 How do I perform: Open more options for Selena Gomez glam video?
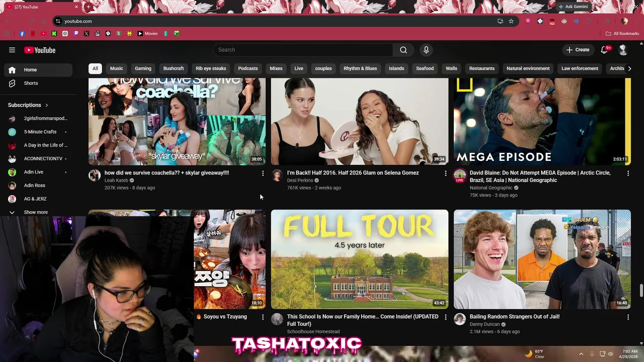[445, 173]
